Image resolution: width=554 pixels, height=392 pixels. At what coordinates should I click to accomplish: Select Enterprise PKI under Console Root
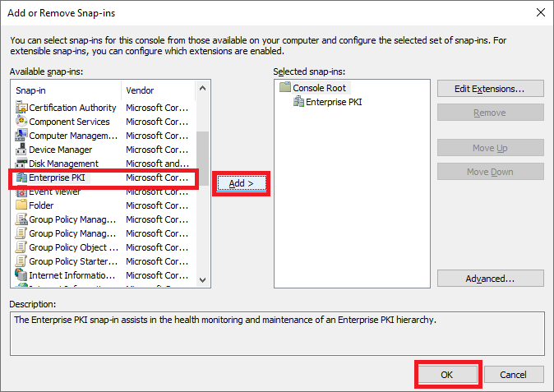tap(334, 102)
